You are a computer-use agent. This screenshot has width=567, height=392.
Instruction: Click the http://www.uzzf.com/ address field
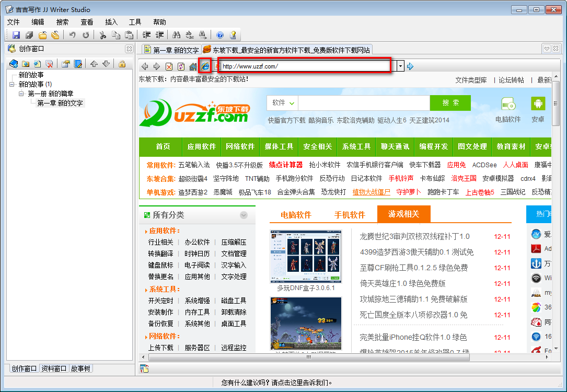[x=305, y=66]
